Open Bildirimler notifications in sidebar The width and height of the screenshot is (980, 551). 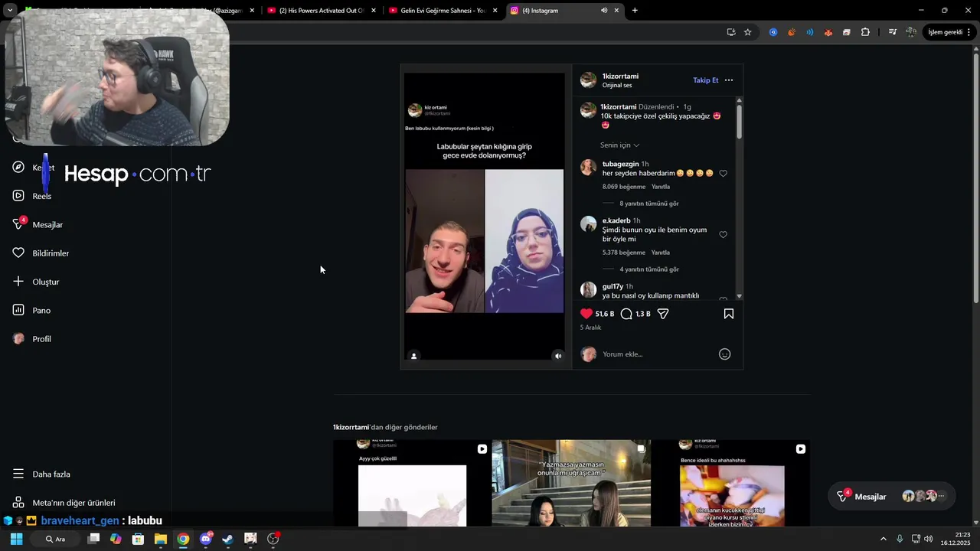pyautogui.click(x=41, y=253)
